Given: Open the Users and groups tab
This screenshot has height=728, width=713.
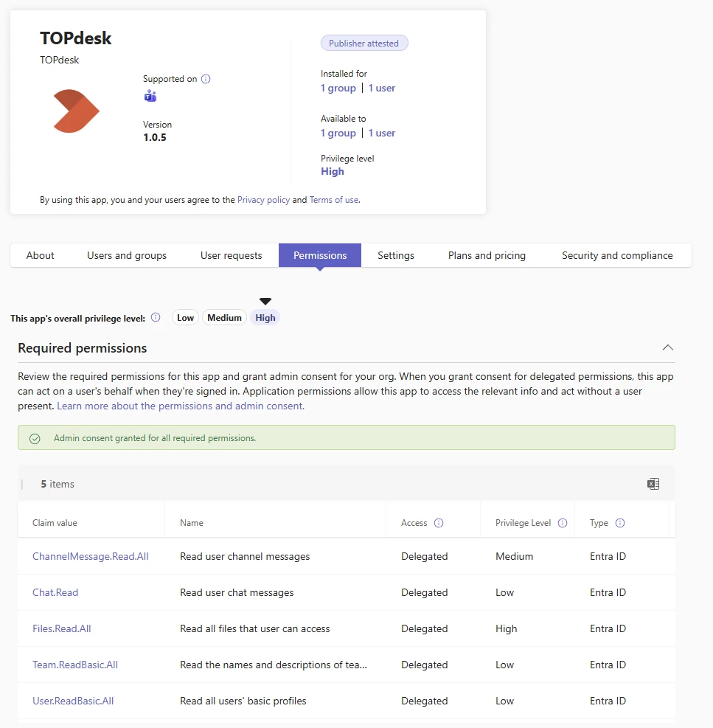Looking at the screenshot, I should point(127,255).
